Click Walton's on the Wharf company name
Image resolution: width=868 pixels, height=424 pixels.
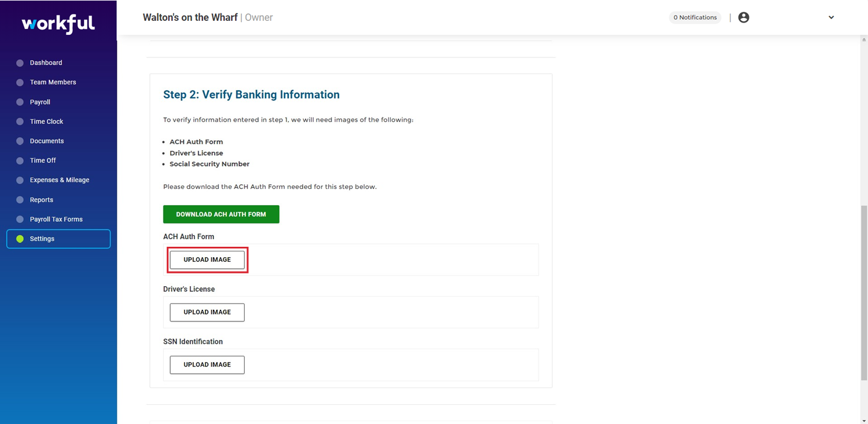(190, 17)
